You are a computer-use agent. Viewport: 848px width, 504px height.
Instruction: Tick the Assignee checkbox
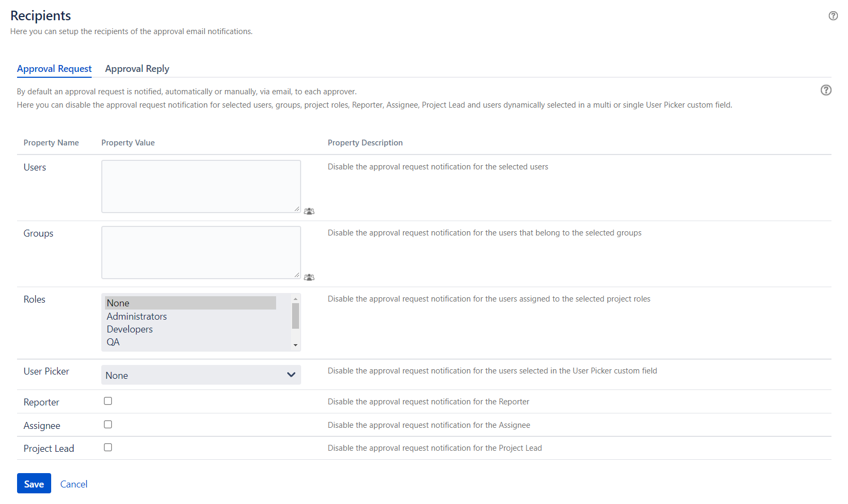coord(108,425)
